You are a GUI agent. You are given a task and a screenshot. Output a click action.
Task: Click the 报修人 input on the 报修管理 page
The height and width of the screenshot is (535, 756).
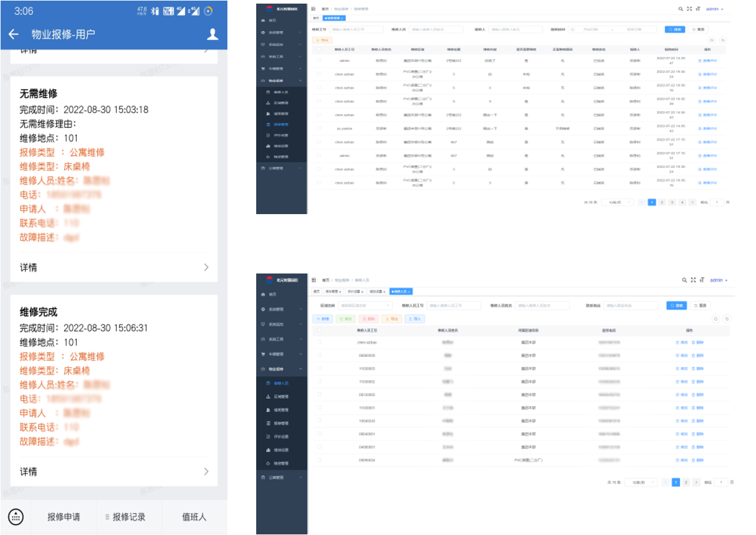[516, 29]
